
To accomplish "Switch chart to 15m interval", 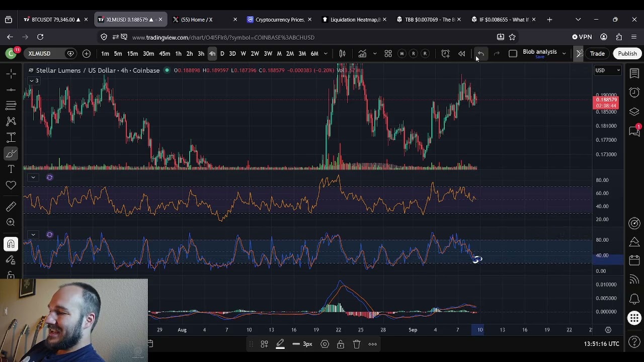I will 132,53.
